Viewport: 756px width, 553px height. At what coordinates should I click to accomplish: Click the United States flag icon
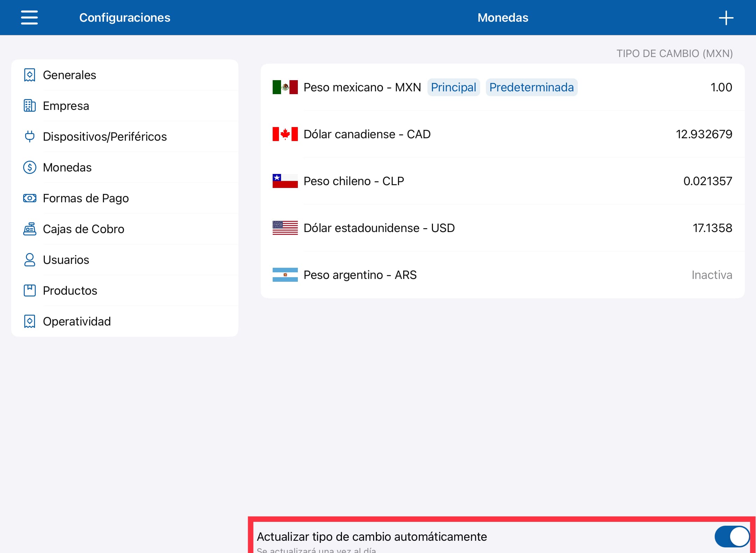(285, 228)
